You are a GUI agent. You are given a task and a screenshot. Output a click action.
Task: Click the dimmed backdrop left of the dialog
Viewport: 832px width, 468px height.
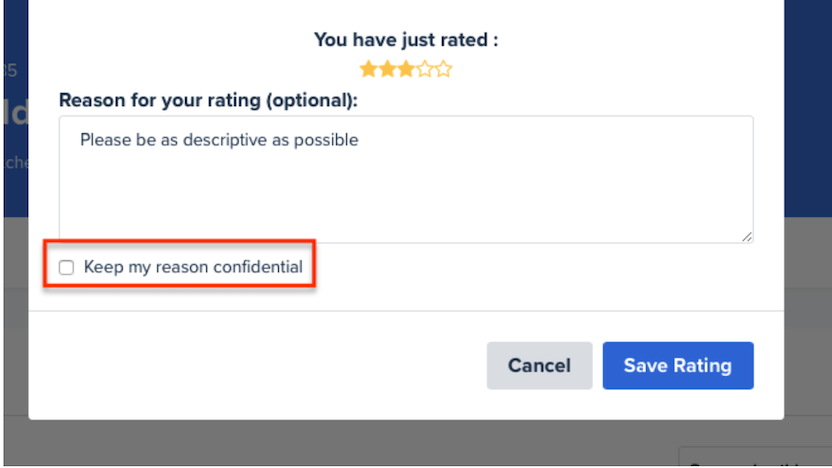(x=14, y=300)
